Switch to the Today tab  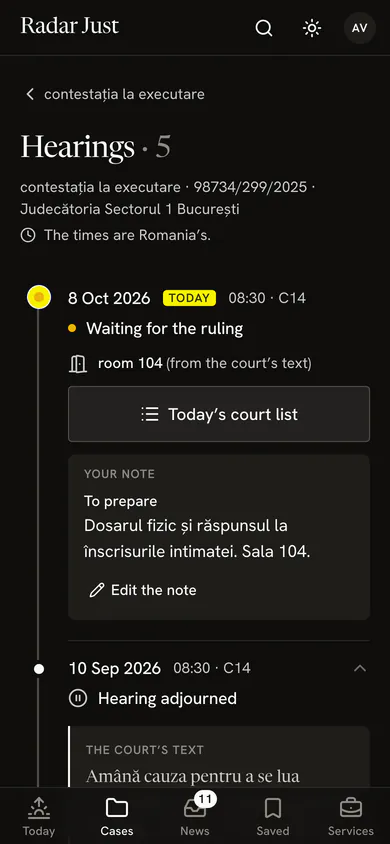coord(39,817)
